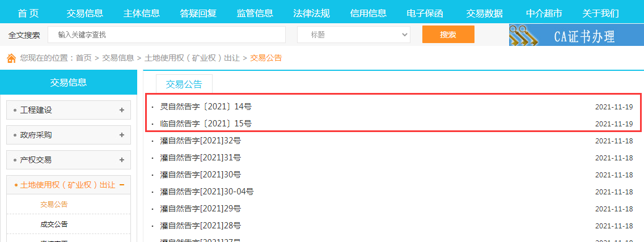The image size is (644, 242).
Task: Open announcement 灵自然告字〔2021〕14号
Action: [x=206, y=107]
